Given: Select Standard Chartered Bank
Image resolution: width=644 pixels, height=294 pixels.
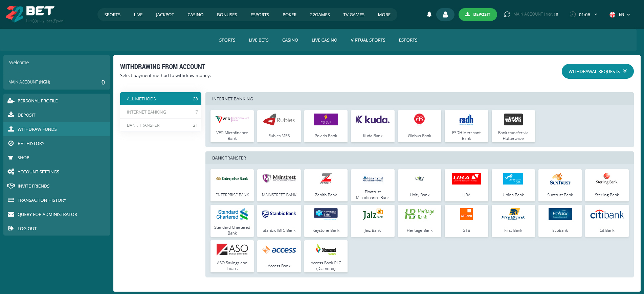Looking at the screenshot, I should click(232, 221).
